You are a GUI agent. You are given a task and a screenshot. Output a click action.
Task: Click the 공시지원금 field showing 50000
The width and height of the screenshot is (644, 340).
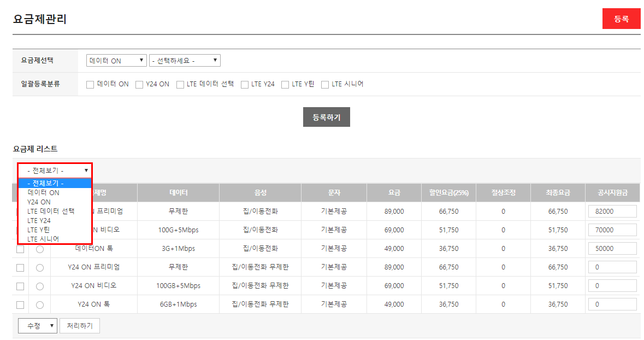pyautogui.click(x=612, y=249)
